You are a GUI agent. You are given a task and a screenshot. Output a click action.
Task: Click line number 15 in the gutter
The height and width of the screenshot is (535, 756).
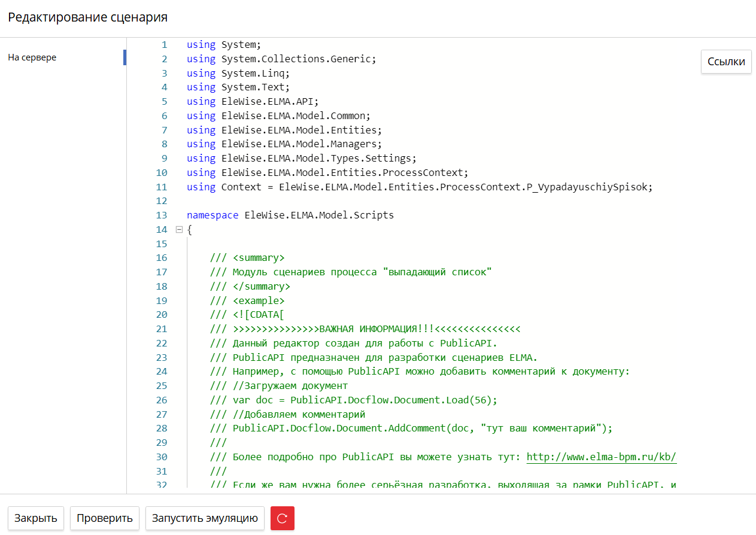pos(162,244)
